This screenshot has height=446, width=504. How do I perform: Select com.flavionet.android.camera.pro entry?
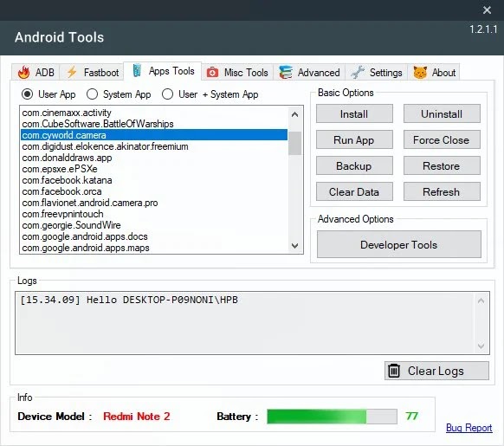tap(154, 203)
